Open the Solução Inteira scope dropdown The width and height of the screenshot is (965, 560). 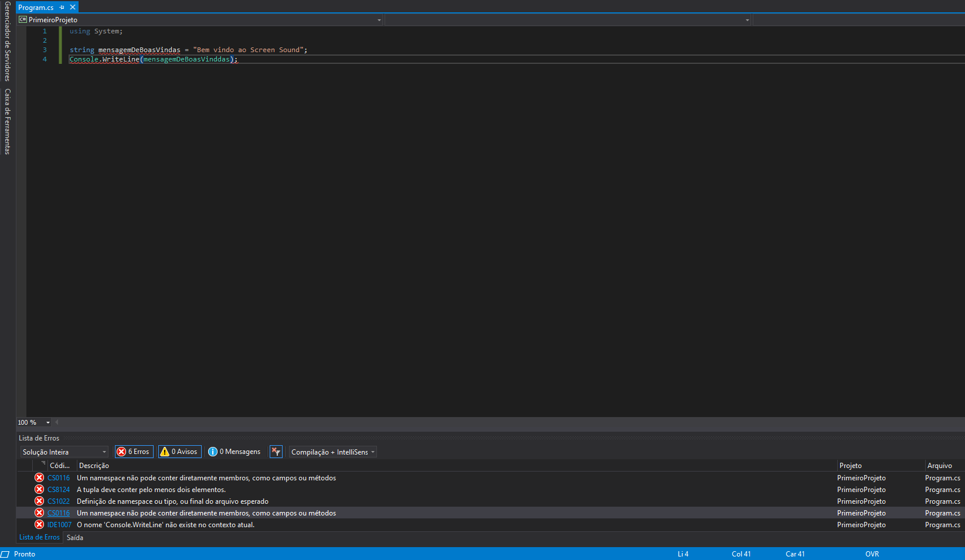(64, 452)
